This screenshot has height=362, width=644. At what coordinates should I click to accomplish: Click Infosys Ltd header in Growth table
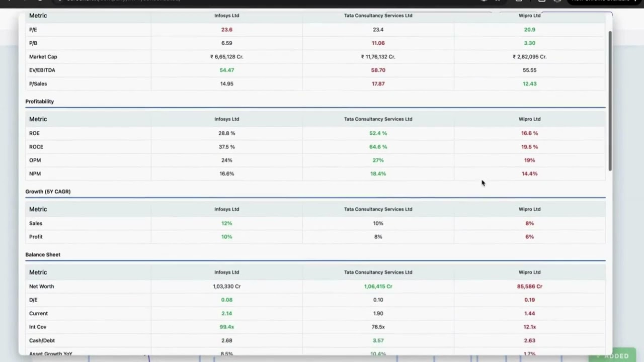point(227,209)
